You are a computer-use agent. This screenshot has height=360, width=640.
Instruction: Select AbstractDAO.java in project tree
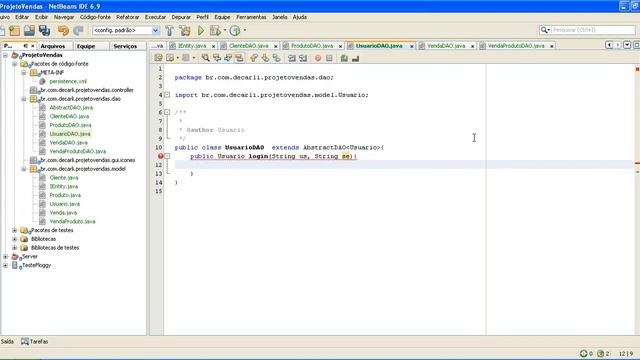point(71,108)
